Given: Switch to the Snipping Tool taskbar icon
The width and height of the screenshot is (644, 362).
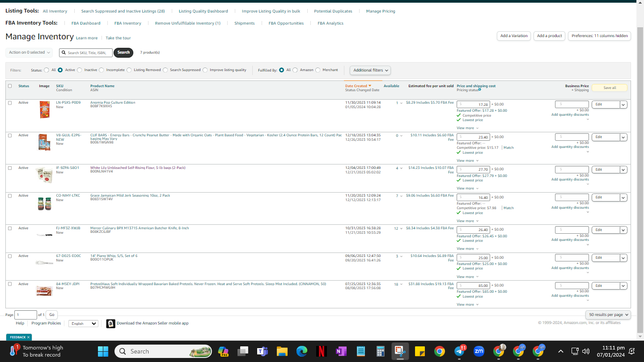Looking at the screenshot, I should pyautogui.click(x=400, y=352).
